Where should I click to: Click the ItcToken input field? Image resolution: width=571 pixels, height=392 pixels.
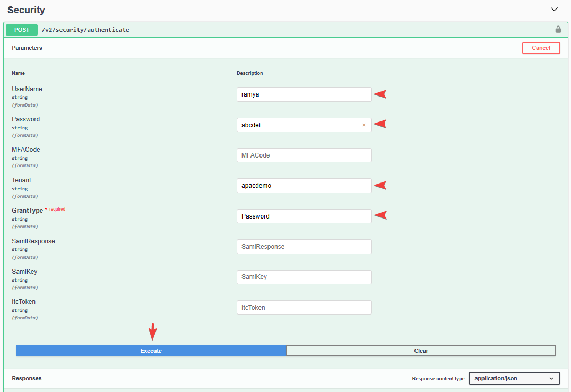click(304, 308)
